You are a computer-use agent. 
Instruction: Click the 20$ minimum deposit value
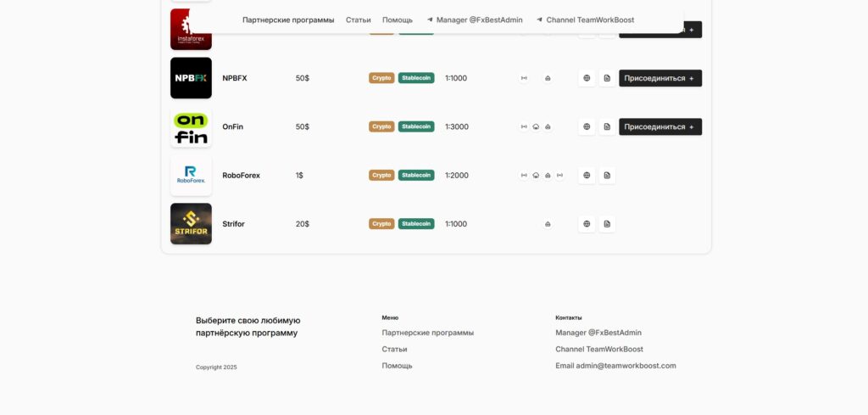coord(303,224)
